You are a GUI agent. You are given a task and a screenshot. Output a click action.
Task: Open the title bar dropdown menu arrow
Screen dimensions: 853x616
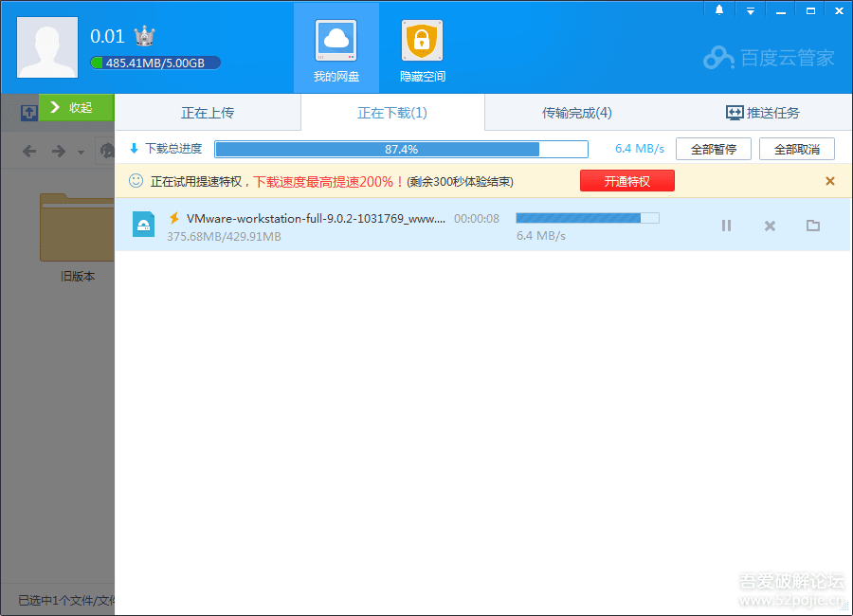tap(751, 10)
